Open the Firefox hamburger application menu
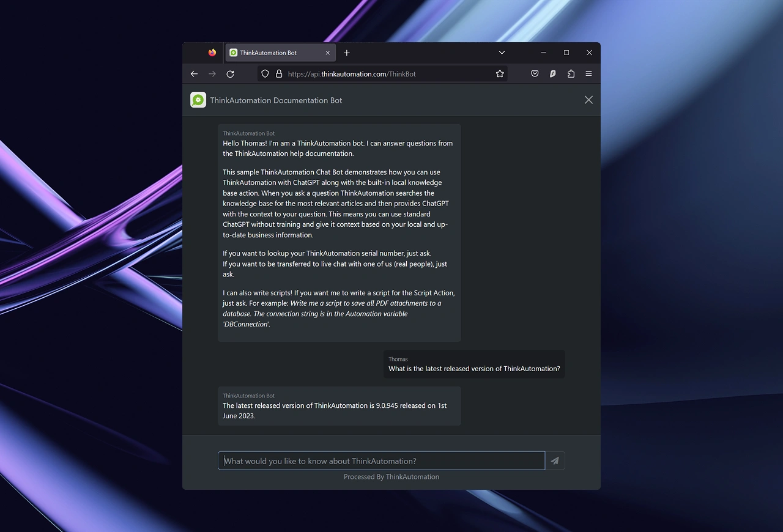 tap(588, 73)
